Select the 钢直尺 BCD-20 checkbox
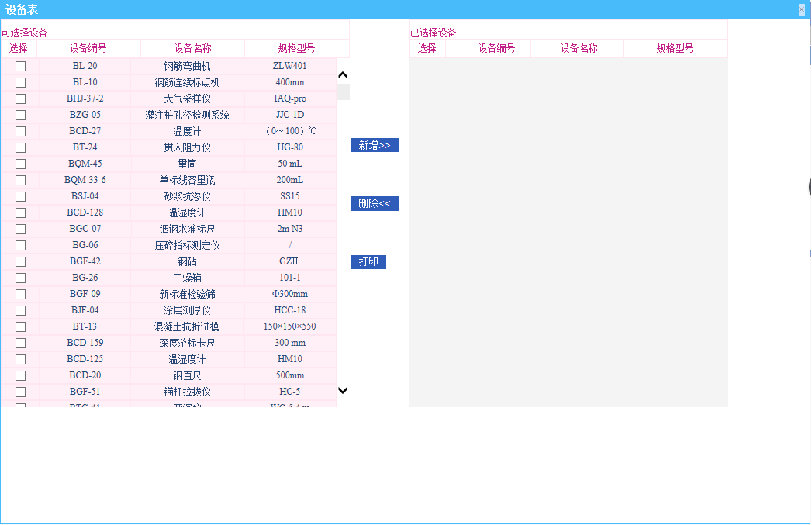812x525 pixels. tap(19, 375)
